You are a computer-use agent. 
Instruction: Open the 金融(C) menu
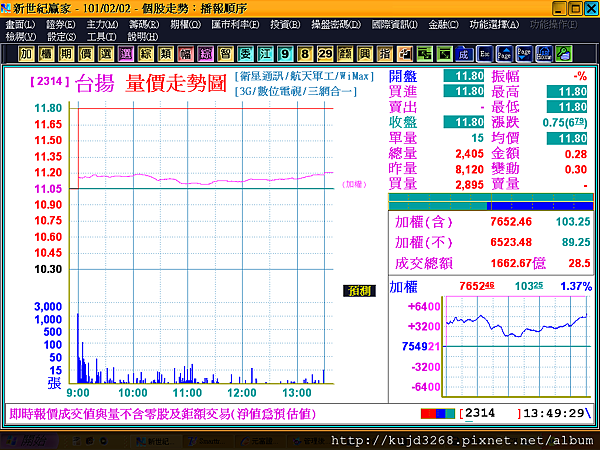(443, 24)
